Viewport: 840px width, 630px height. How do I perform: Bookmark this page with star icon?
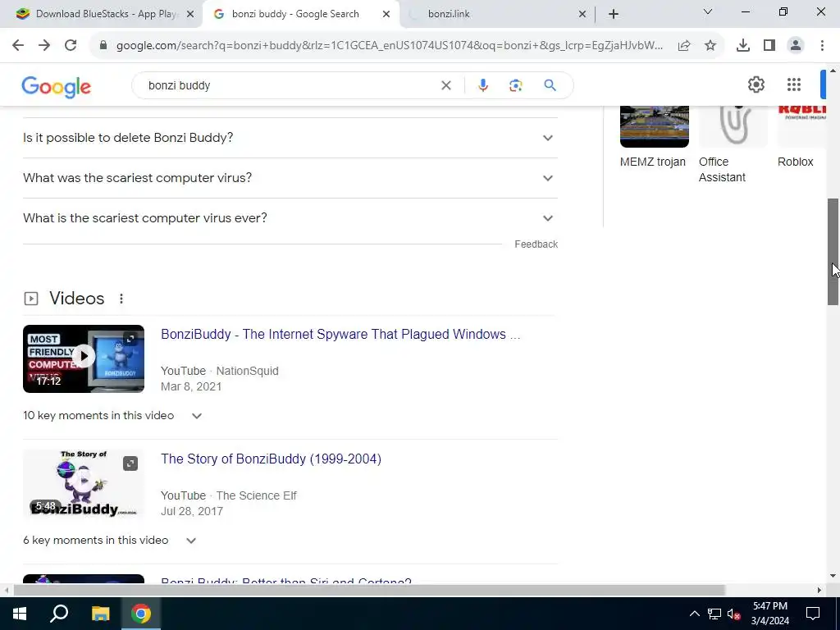tap(710, 46)
